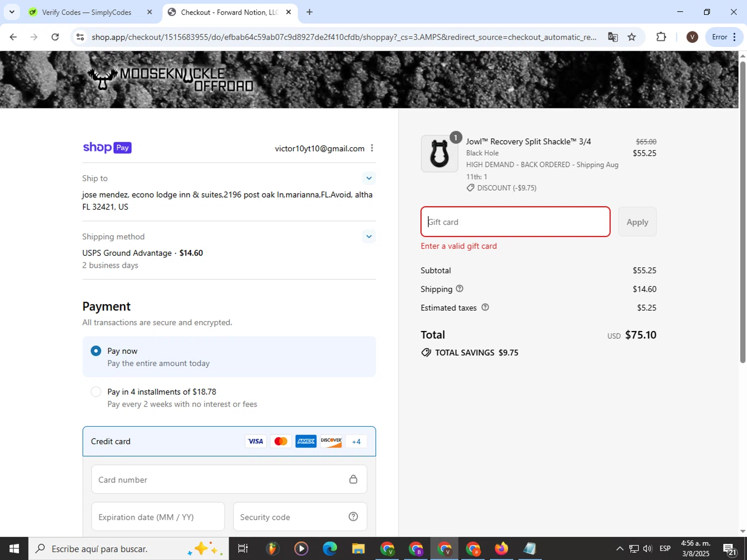Bookmark this page with the star icon
This screenshot has width=747, height=560.
[631, 37]
